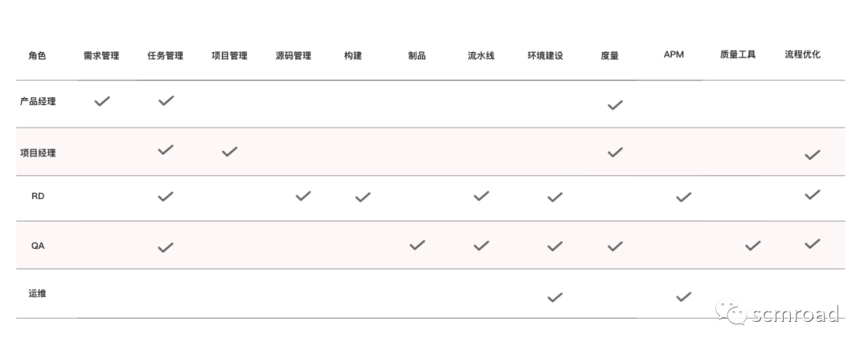Click the RD checkmark under 源码管理
The width and height of the screenshot is (868, 350).
pyautogui.click(x=303, y=196)
